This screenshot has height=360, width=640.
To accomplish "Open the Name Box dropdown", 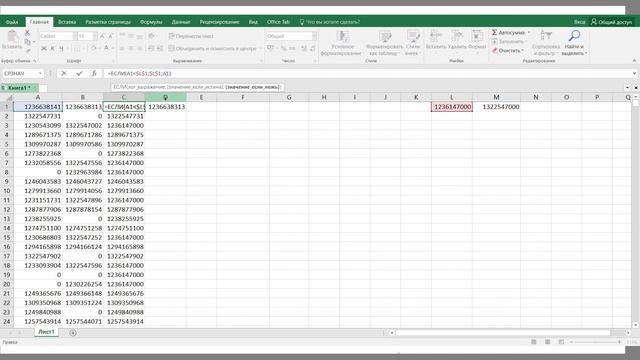I will point(40,73).
